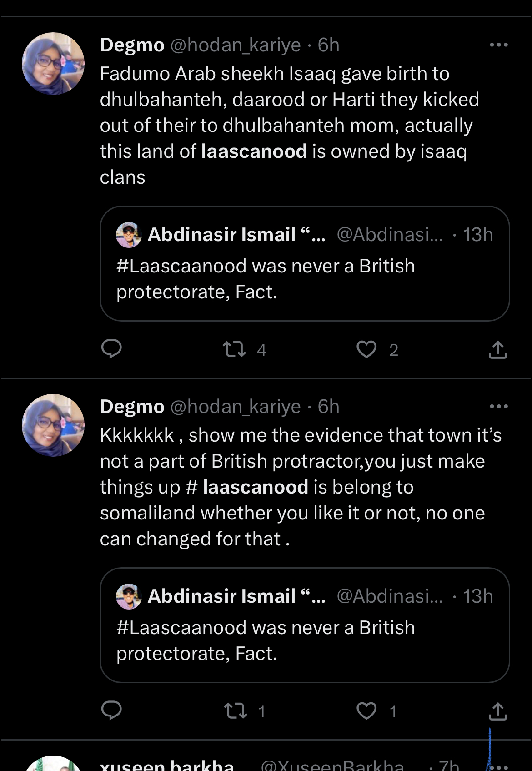Open @hodan_kariye handle in first tweet
This screenshot has height=771, width=532.
click(x=235, y=45)
